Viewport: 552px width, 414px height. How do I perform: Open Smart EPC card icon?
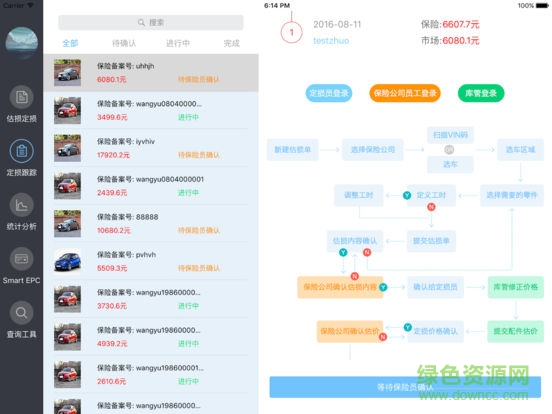pos(21,259)
